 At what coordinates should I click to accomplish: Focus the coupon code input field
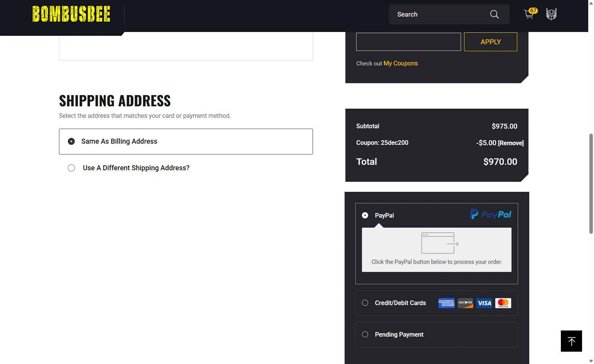408,42
